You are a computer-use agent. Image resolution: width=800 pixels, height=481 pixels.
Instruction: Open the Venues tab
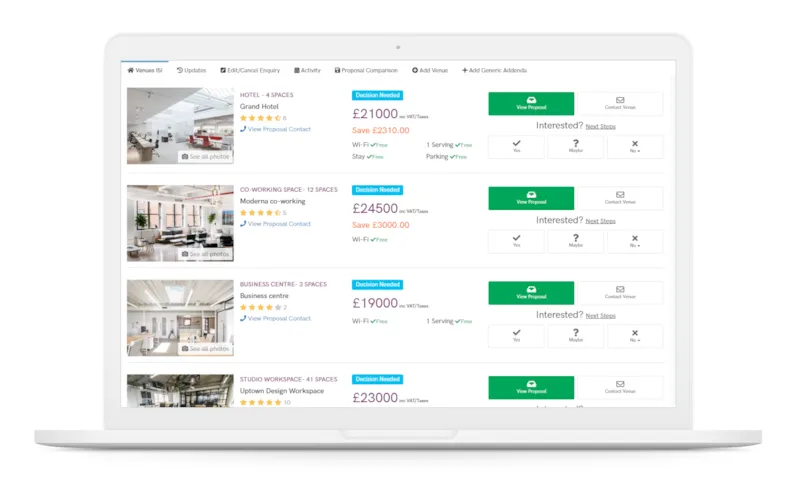pos(145,70)
